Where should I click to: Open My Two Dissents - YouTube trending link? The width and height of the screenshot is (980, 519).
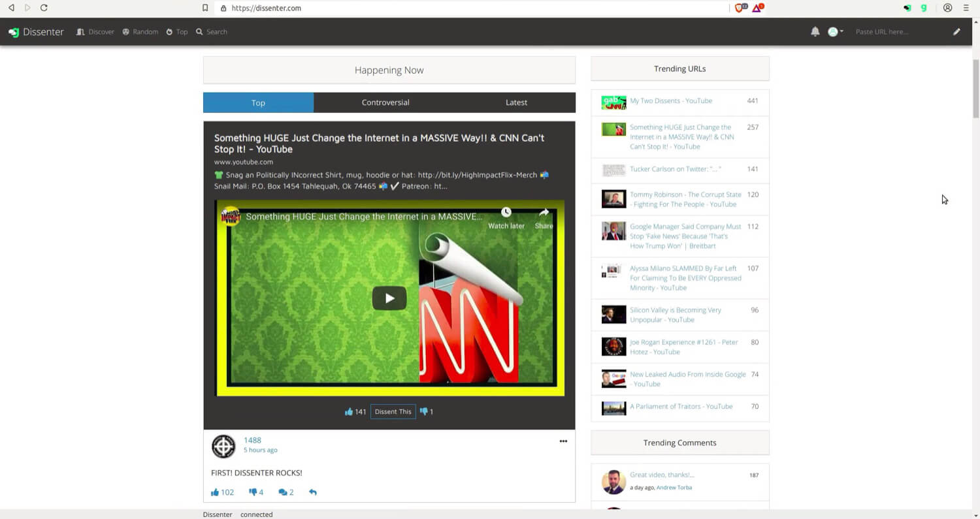(671, 101)
